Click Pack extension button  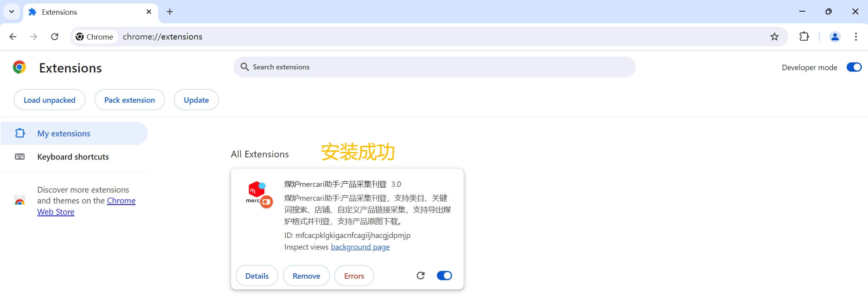129,100
